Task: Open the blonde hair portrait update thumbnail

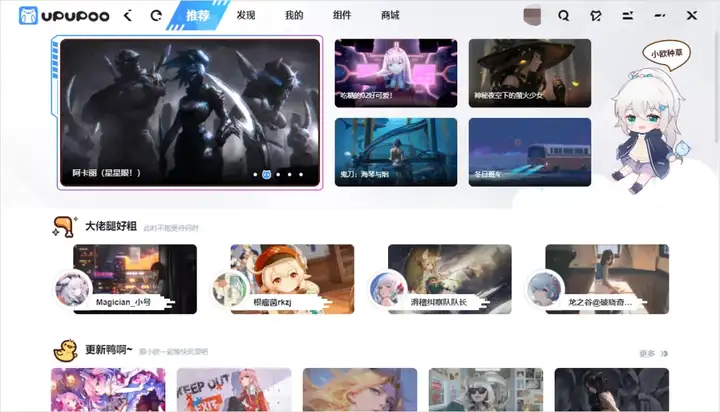Action: pos(360,390)
